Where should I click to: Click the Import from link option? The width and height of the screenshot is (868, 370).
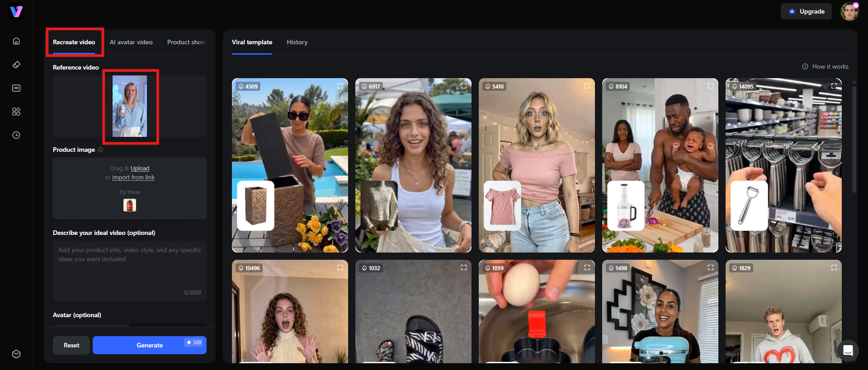point(133,178)
